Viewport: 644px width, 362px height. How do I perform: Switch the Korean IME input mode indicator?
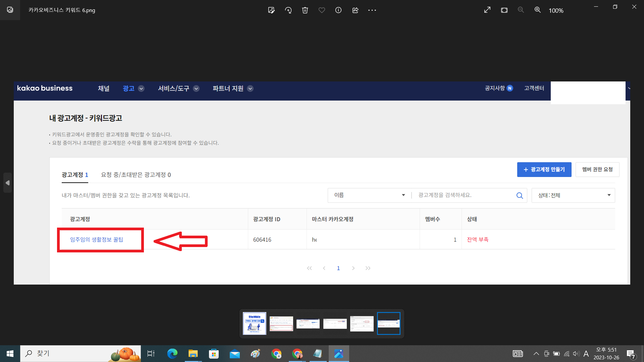[x=586, y=353]
